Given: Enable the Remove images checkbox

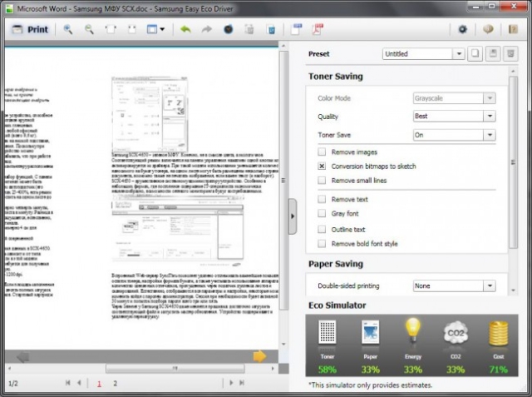Looking at the screenshot, I should 322,152.
